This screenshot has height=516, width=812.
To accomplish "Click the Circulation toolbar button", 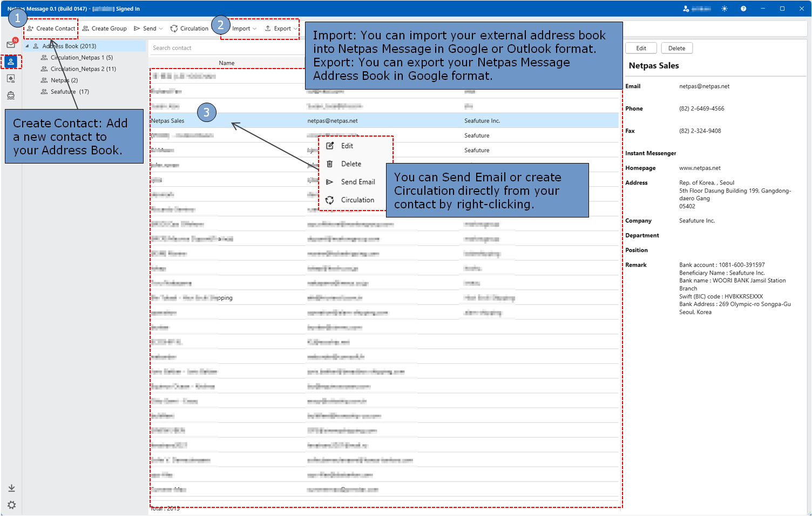I will [x=190, y=29].
